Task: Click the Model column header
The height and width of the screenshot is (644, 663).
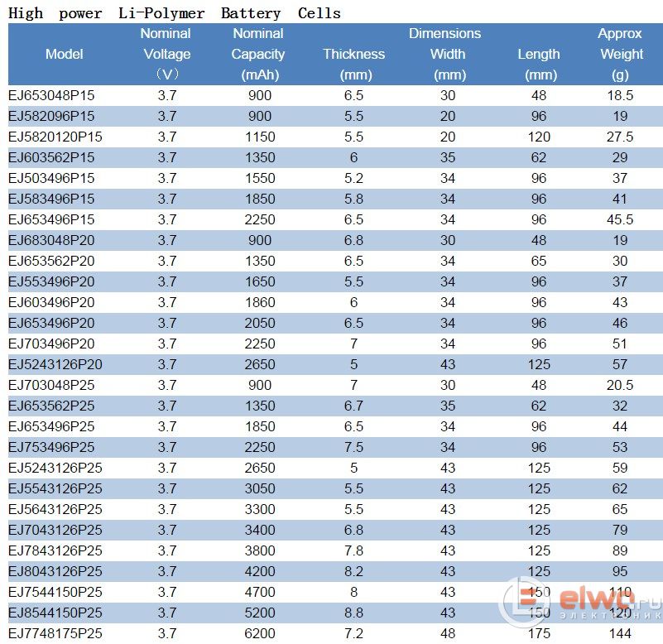Action: tap(65, 55)
